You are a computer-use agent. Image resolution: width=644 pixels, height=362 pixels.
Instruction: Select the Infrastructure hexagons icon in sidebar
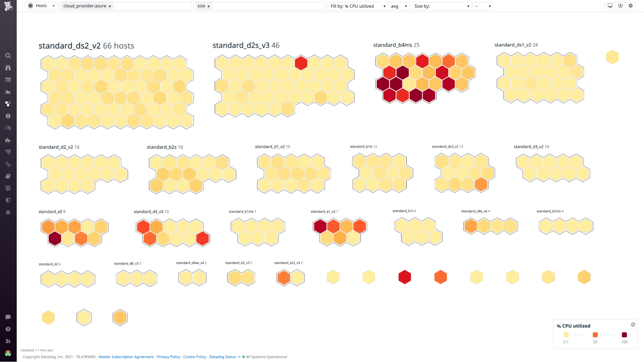point(8,104)
